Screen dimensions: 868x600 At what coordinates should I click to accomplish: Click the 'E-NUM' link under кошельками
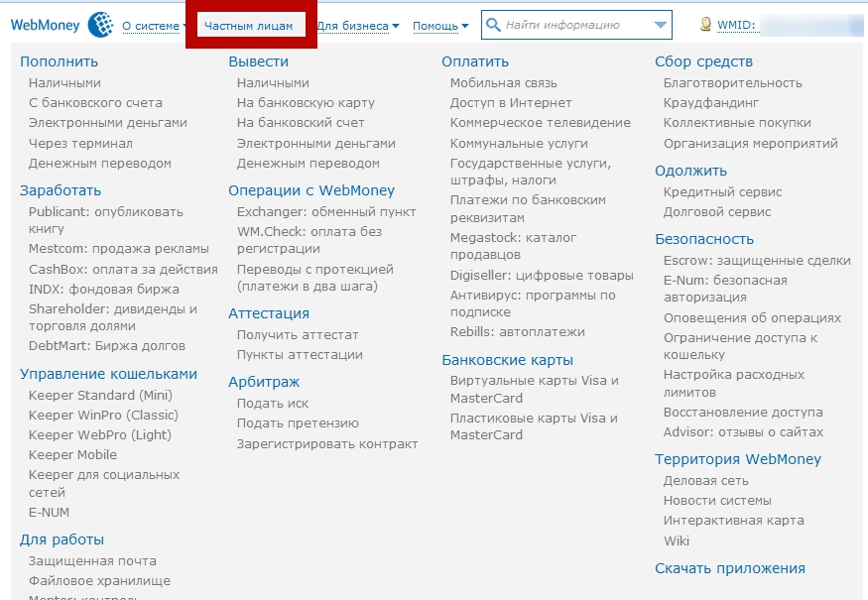click(x=49, y=513)
